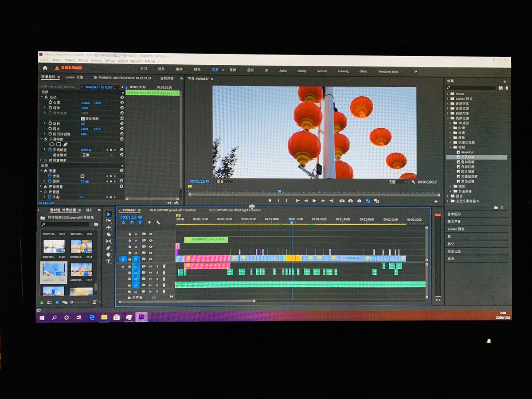532x399 pixels.
Task: Select the Pen tool in toolbox
Action: tap(109, 248)
